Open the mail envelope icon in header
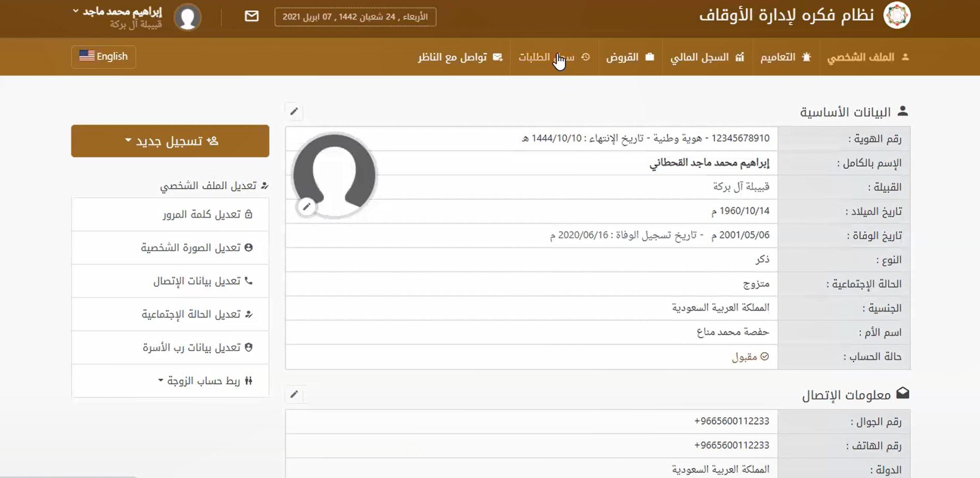The width and height of the screenshot is (980, 478). point(252,17)
